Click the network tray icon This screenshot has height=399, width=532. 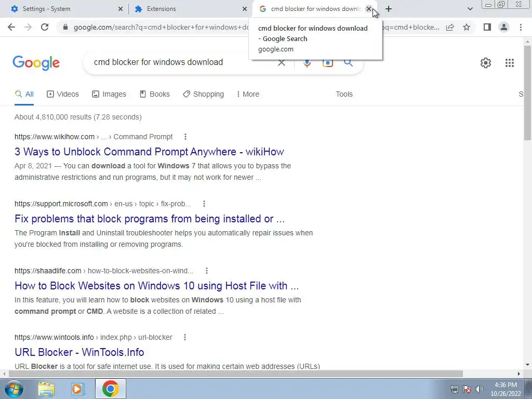(x=455, y=389)
